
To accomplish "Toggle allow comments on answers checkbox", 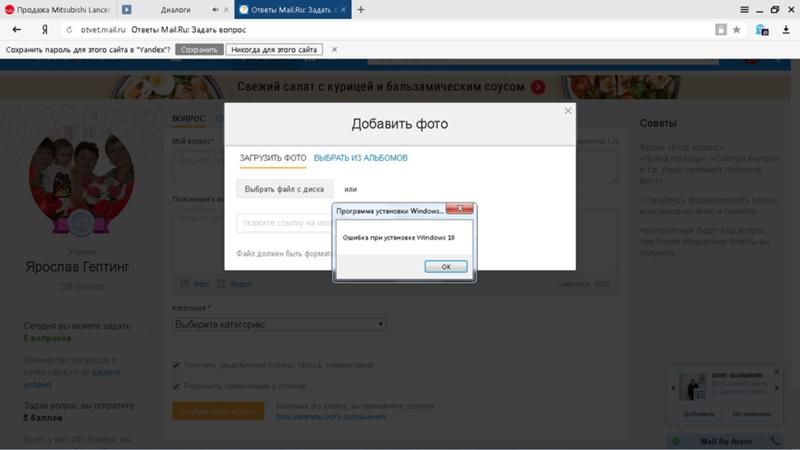I will click(176, 386).
